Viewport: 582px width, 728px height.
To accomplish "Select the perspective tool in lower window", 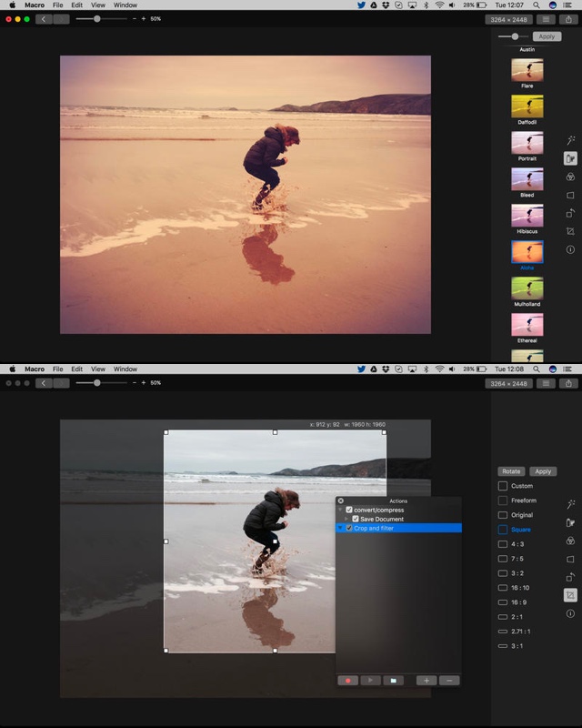I will coord(570,559).
